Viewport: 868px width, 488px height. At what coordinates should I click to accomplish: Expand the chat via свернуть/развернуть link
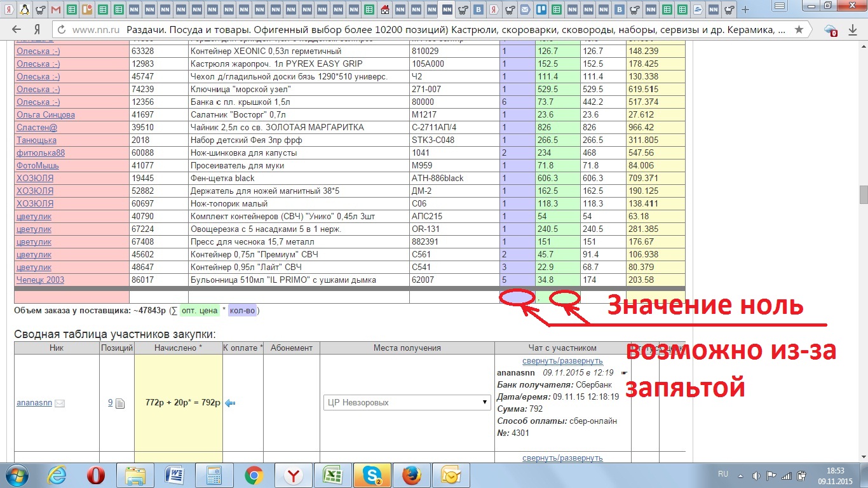pos(562,361)
